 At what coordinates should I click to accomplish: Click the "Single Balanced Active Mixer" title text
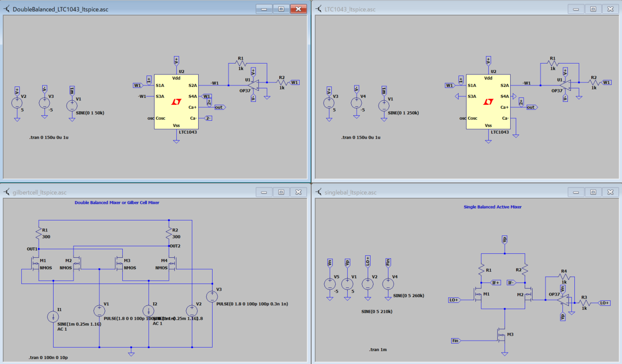click(x=492, y=207)
